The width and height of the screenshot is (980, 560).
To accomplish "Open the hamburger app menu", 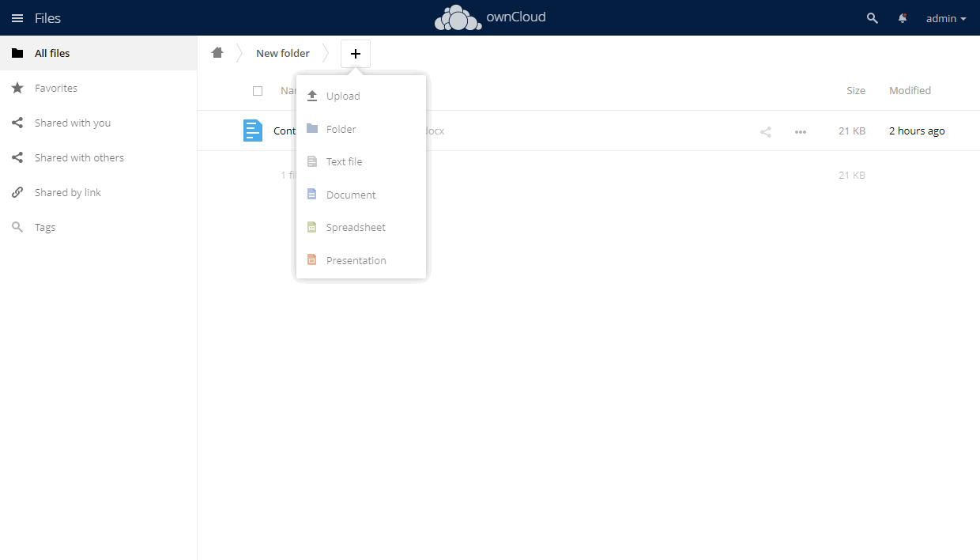I will 17,18.
